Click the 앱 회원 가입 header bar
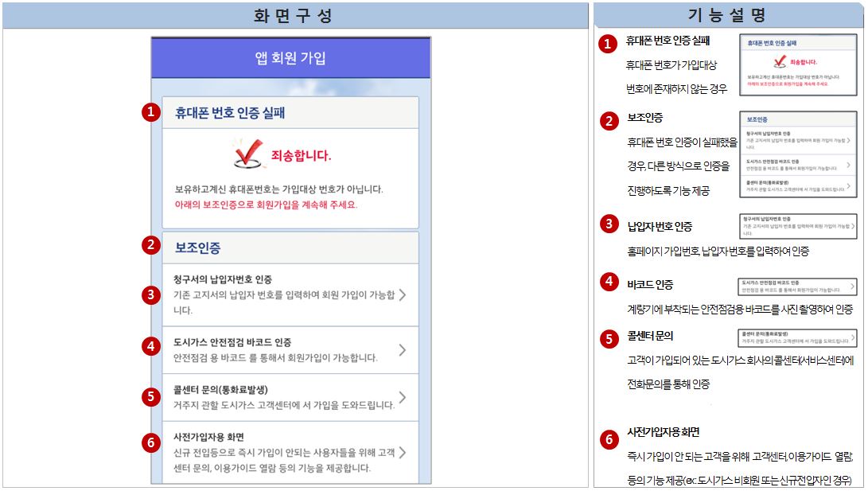Viewport: 868px width, 491px height. (290, 58)
